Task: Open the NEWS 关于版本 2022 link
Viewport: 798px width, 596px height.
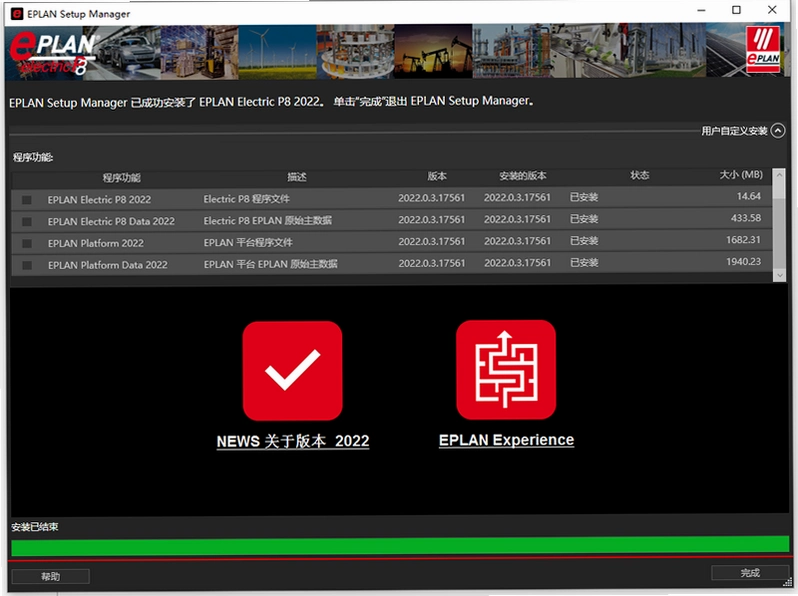Action: point(293,441)
